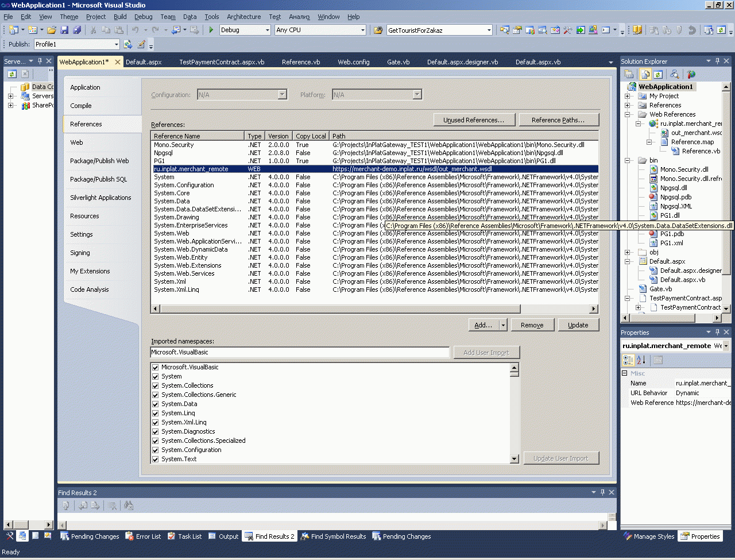Click the Copy Web Site icon in Solution Explorer
This screenshot has width=735, height=560.
691,74
